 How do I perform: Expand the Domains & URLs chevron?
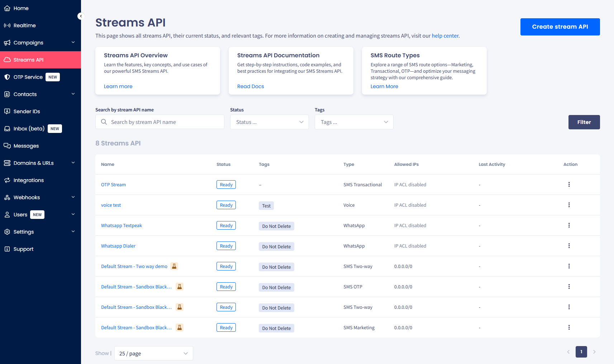point(73,163)
